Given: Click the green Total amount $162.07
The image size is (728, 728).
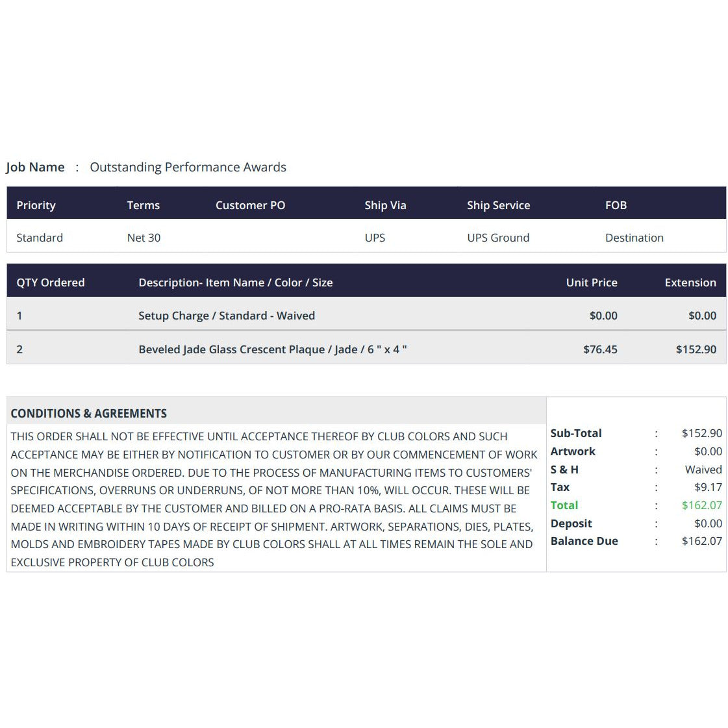Looking at the screenshot, I should [x=702, y=505].
